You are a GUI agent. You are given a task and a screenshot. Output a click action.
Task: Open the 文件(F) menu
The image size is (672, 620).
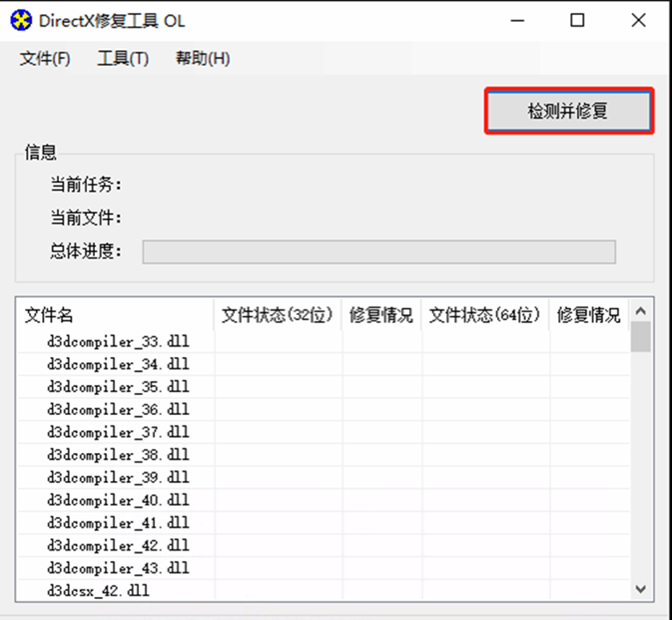pos(45,58)
